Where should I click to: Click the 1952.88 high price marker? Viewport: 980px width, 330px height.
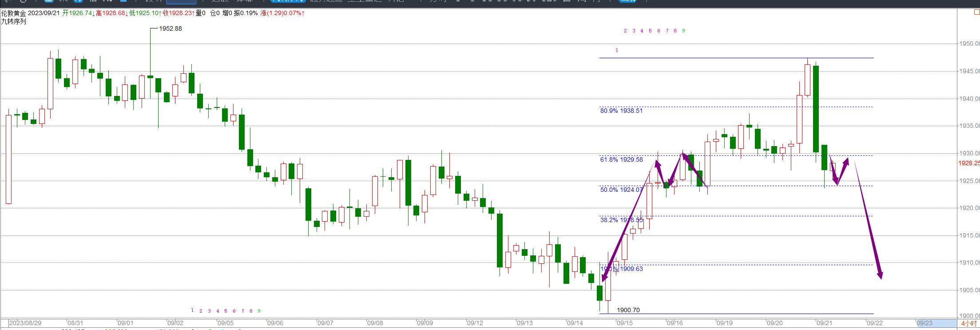(x=171, y=28)
